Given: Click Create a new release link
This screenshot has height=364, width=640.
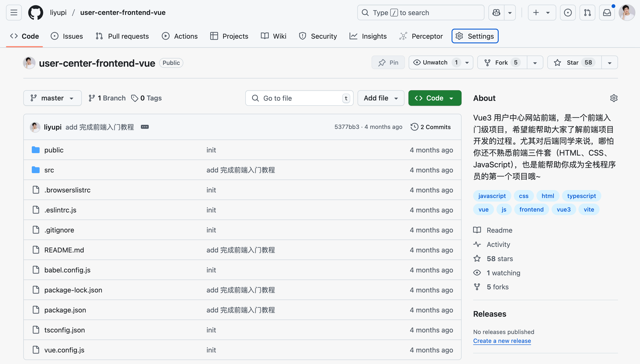Looking at the screenshot, I should click(502, 341).
